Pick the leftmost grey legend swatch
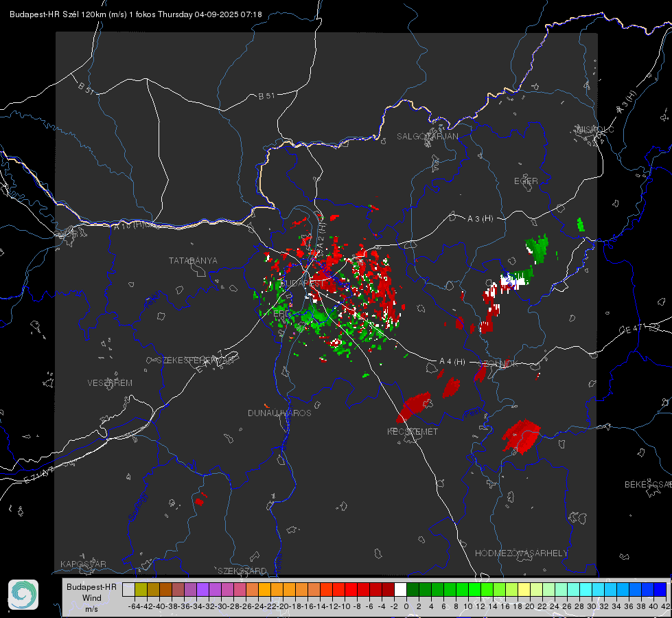672x618 pixels. (x=128, y=589)
